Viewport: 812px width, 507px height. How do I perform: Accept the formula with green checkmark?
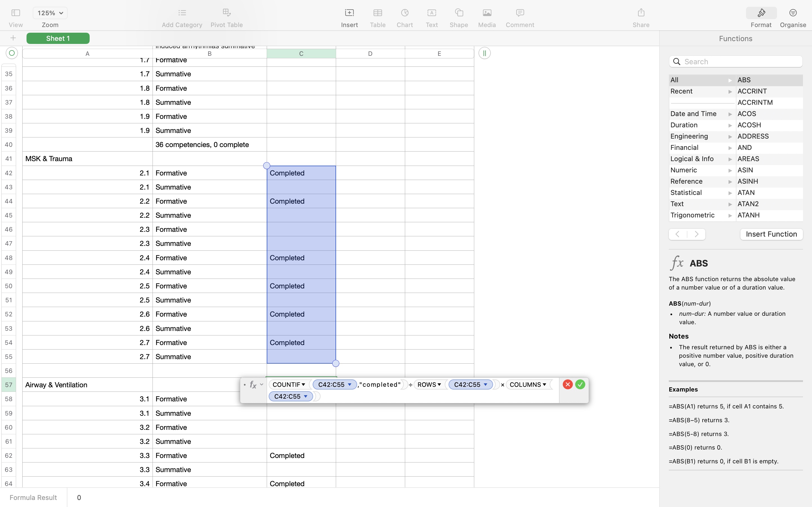(580, 384)
